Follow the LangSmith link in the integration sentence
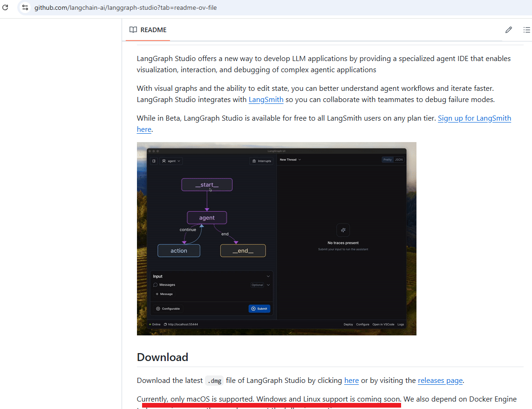 tap(266, 99)
